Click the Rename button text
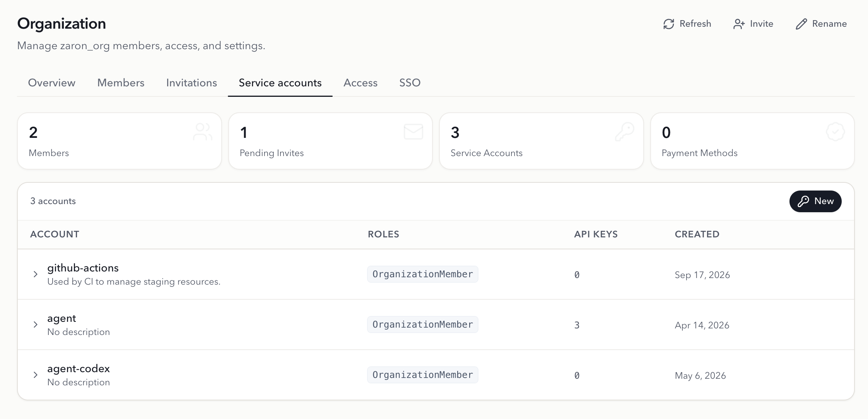Image resolution: width=868 pixels, height=419 pixels. pyautogui.click(x=829, y=24)
